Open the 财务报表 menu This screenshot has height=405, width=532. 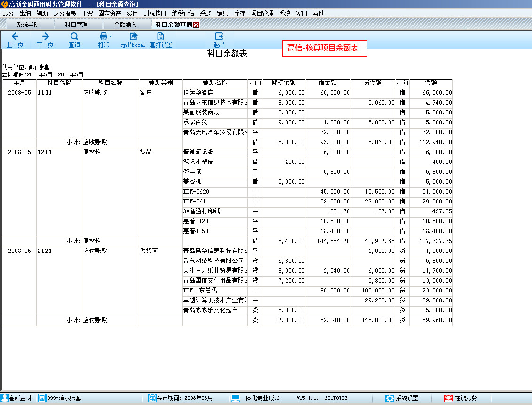tap(64, 13)
